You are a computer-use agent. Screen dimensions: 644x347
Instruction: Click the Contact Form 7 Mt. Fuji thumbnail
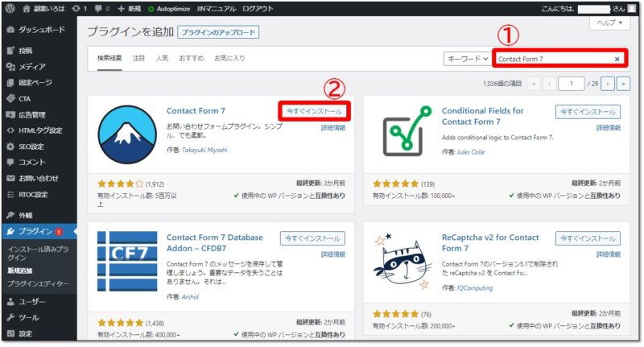point(127,134)
